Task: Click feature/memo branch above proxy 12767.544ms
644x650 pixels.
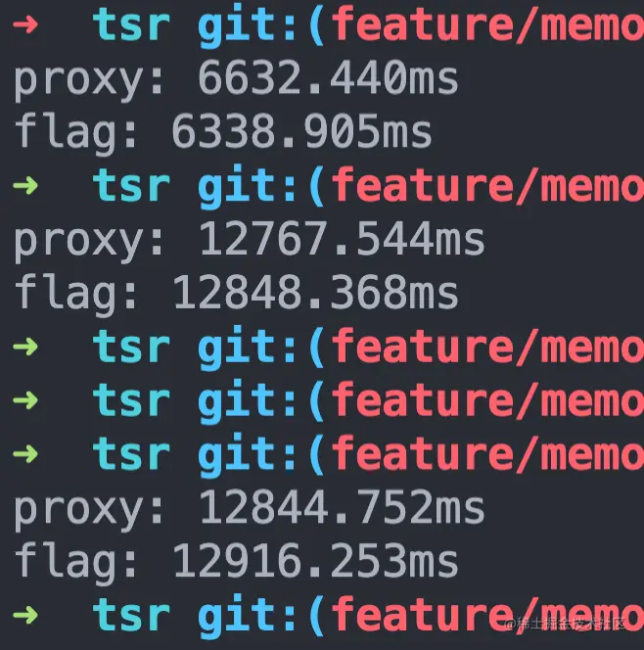Action: tap(487, 187)
